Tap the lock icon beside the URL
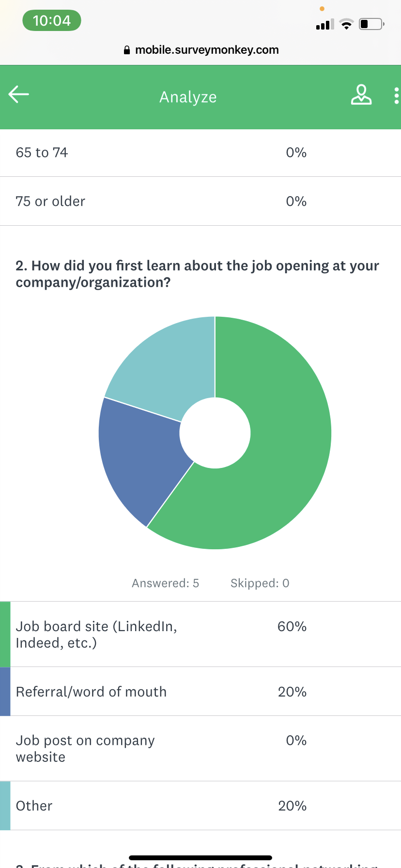 [x=126, y=50]
